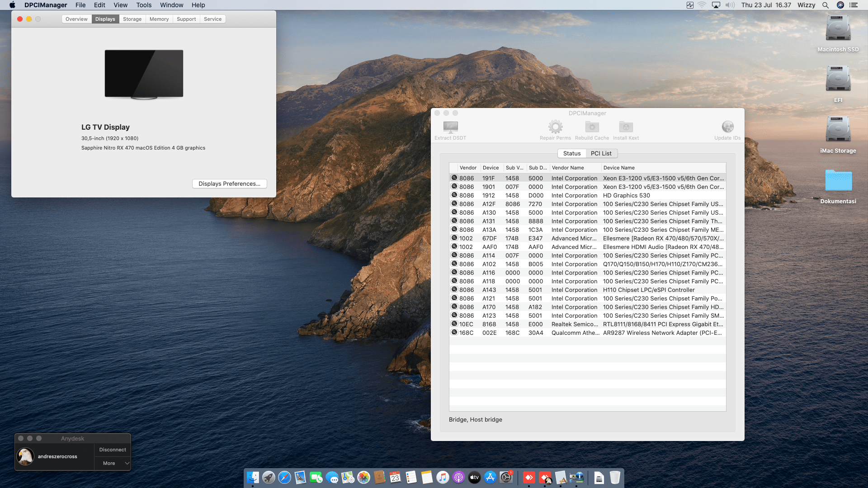
Task: Click the LG TV display thumbnail image
Action: tap(144, 74)
